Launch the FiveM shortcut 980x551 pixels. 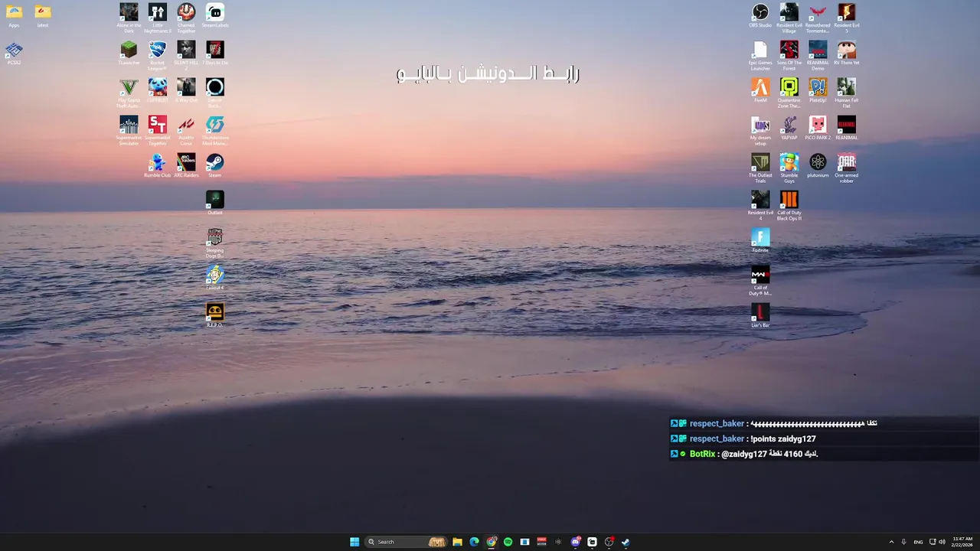[x=760, y=90]
